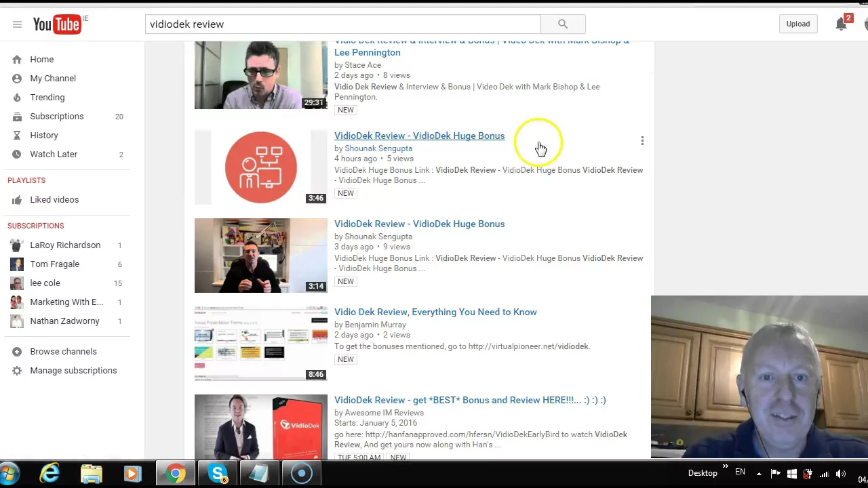Open LaRoy Richardson subscription
The height and width of the screenshot is (488, 868).
click(x=65, y=245)
